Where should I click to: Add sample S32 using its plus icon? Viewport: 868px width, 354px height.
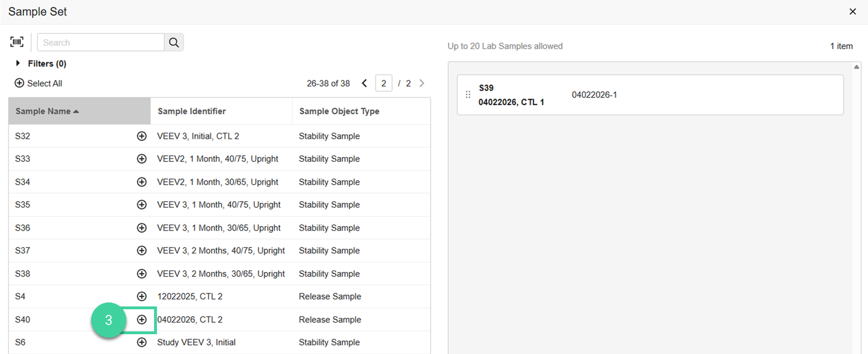coord(142,136)
